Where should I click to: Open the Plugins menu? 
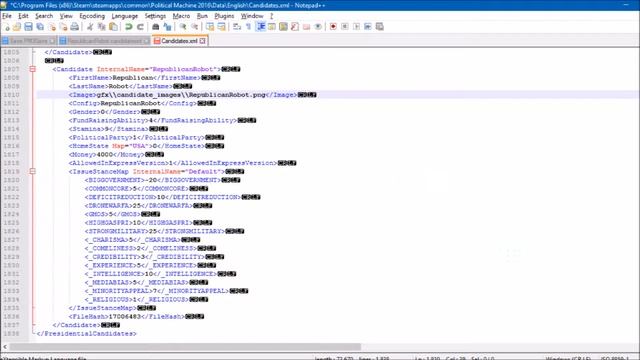coord(224,16)
